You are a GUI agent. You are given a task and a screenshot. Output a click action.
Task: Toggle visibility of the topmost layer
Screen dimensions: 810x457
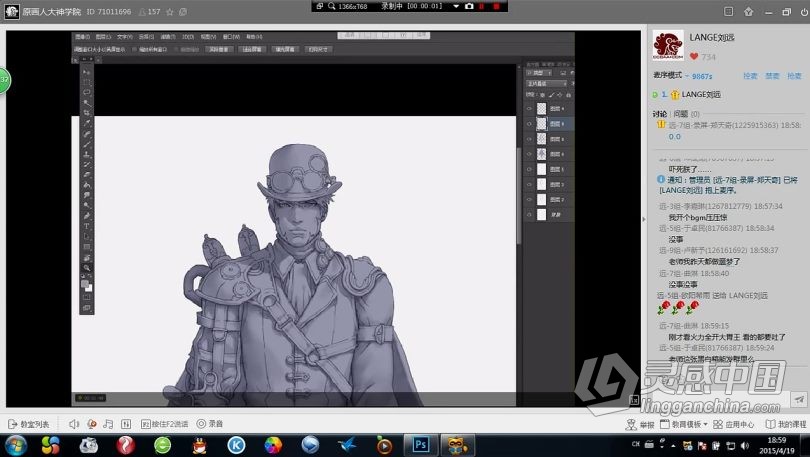click(x=529, y=108)
